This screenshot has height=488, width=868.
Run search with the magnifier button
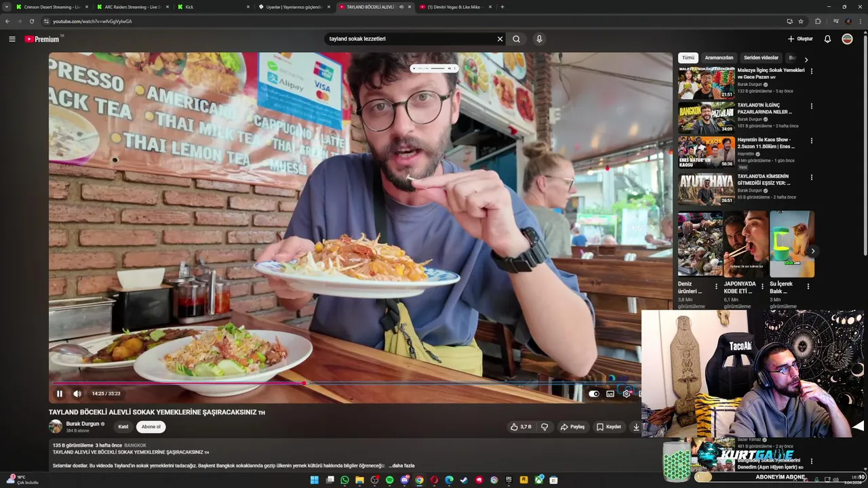tap(516, 39)
